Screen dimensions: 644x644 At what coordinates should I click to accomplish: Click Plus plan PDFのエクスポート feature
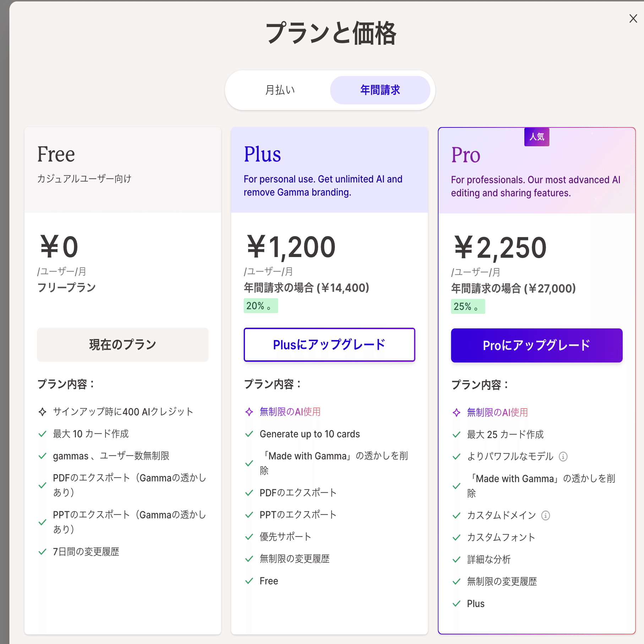[x=298, y=493]
